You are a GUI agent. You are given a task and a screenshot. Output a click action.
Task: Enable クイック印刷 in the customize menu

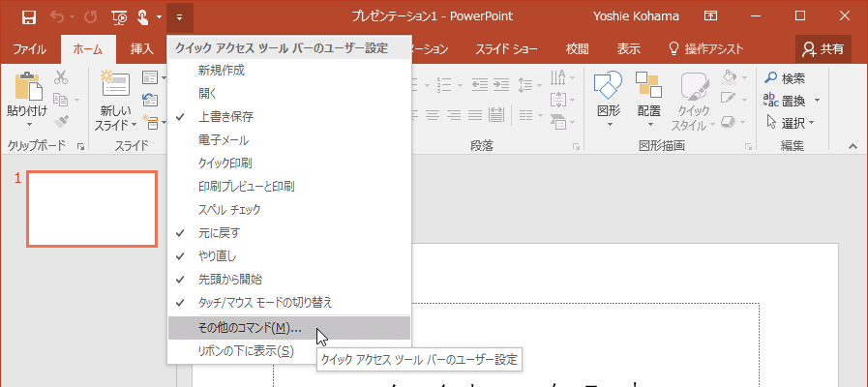tap(289, 164)
